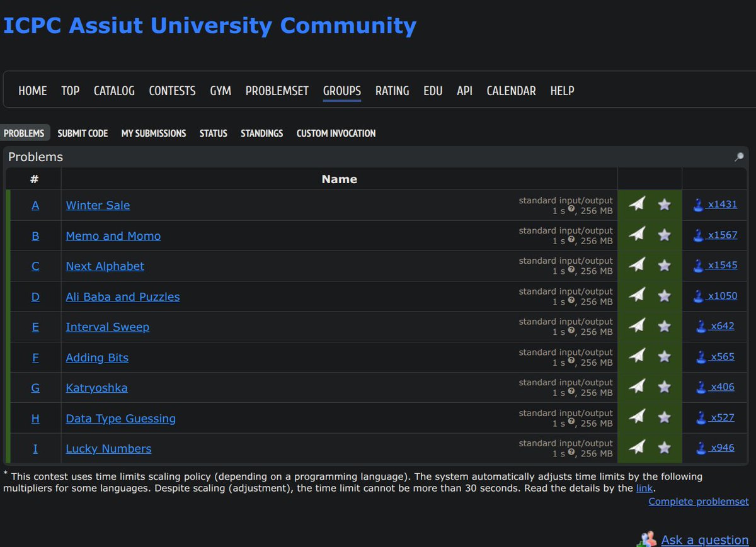
Task: Switch to CUSTOM INVOCATION tab
Action: [x=336, y=133]
